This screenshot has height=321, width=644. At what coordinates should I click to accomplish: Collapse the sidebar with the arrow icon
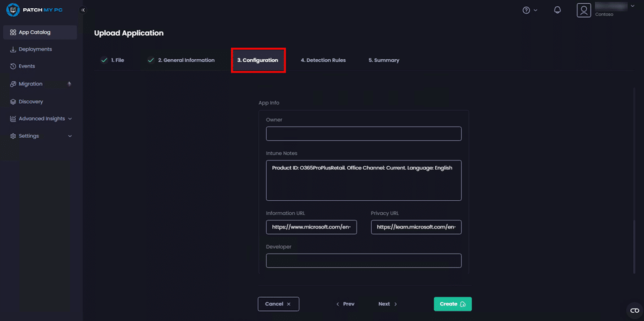point(83,10)
